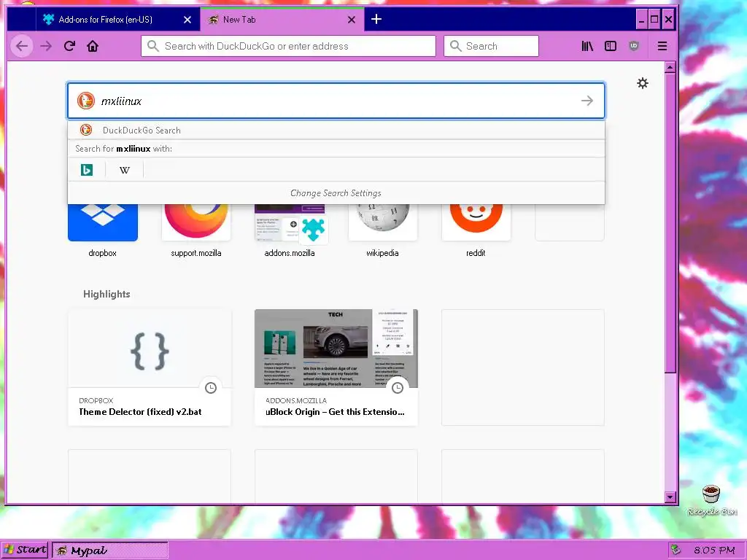Open a new tab with plus button

click(x=376, y=19)
